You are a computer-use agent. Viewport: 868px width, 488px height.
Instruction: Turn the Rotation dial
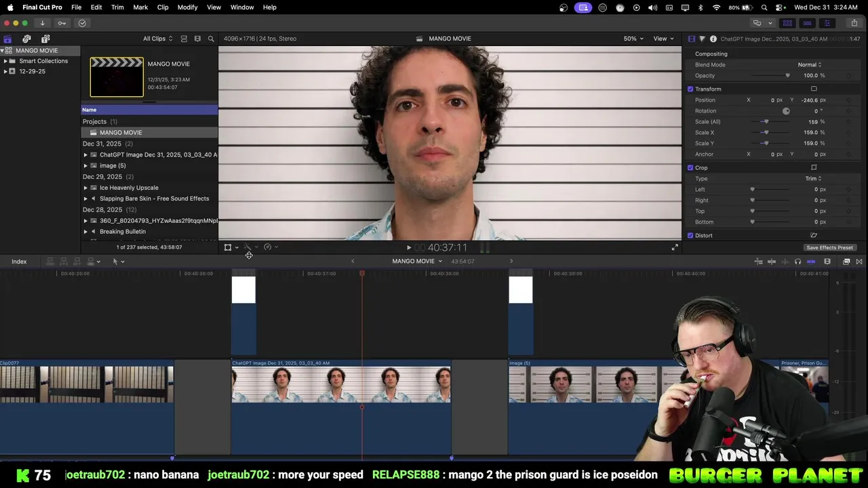tap(786, 110)
